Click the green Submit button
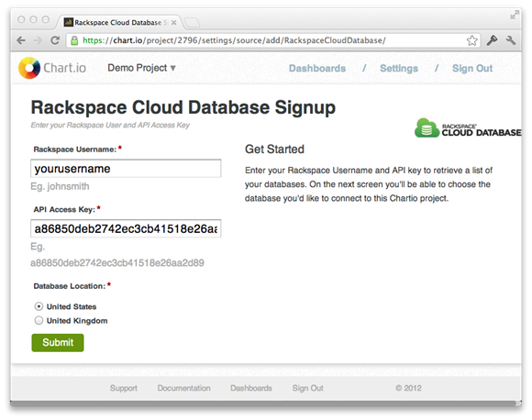 click(x=58, y=343)
